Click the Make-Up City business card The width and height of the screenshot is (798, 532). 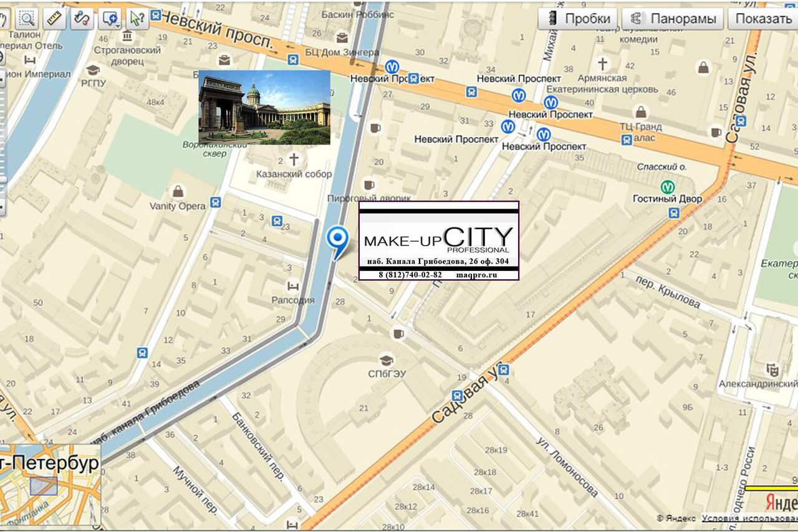tap(439, 240)
